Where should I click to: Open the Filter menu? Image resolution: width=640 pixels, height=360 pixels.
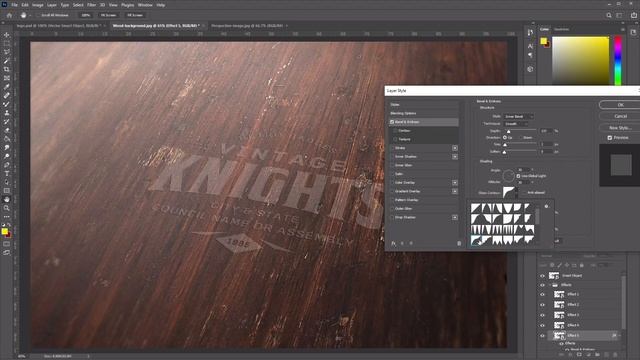point(91,5)
